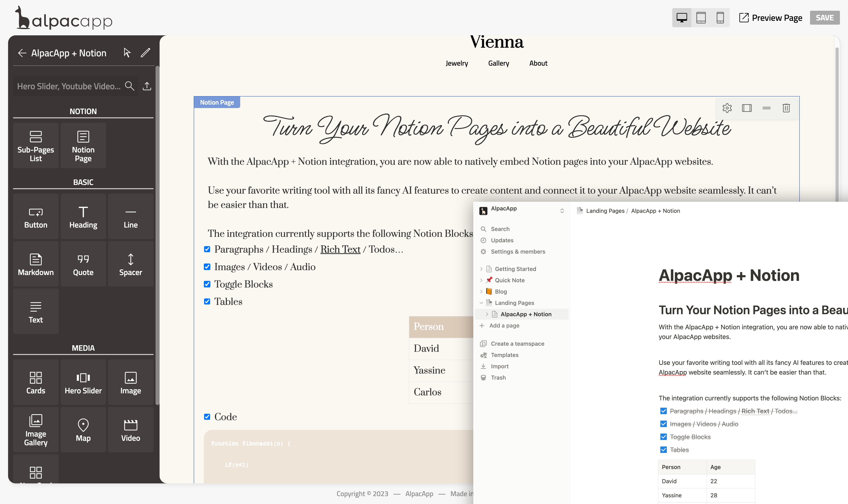The image size is (848, 504).
Task: Expand AlpacApp + Notion subpage chevron
Action: coord(487,314)
